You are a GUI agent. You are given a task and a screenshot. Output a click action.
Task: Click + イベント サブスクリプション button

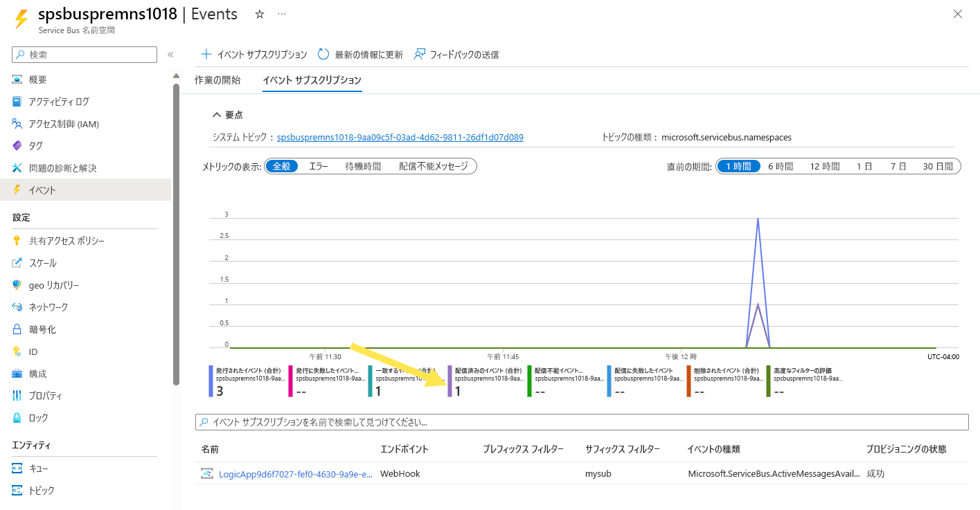[254, 54]
